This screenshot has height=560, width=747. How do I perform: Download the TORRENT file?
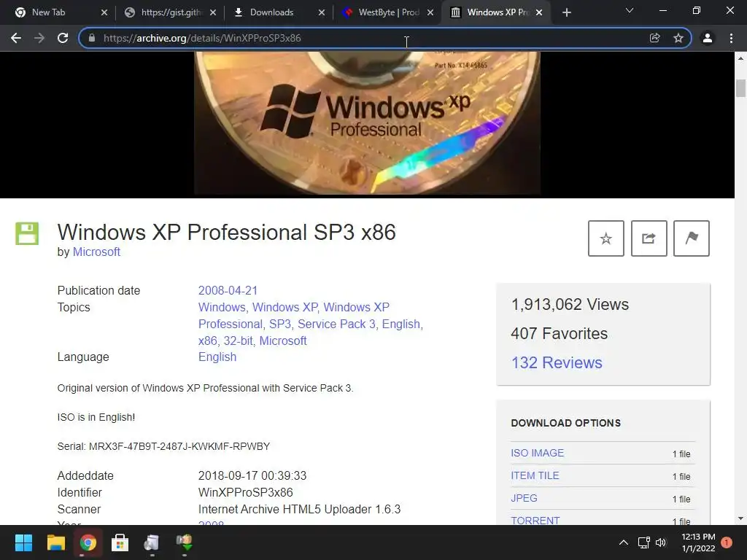coord(535,520)
